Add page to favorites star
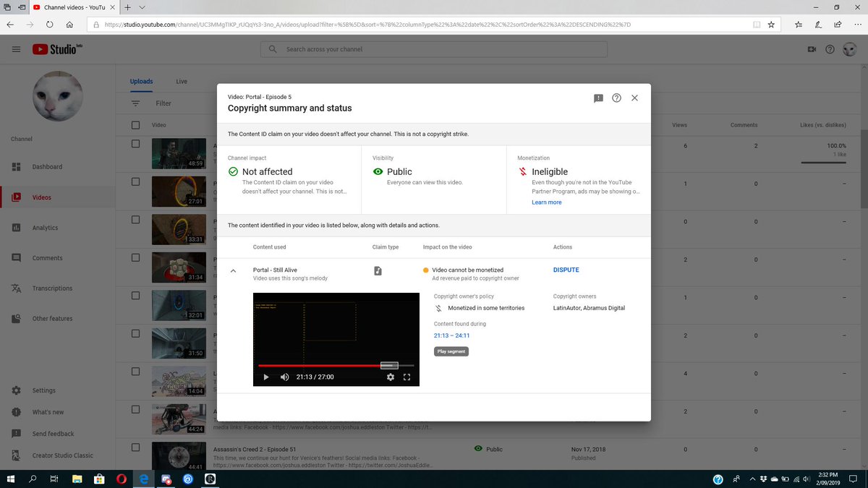Image resolution: width=868 pixels, height=488 pixels. (x=771, y=24)
